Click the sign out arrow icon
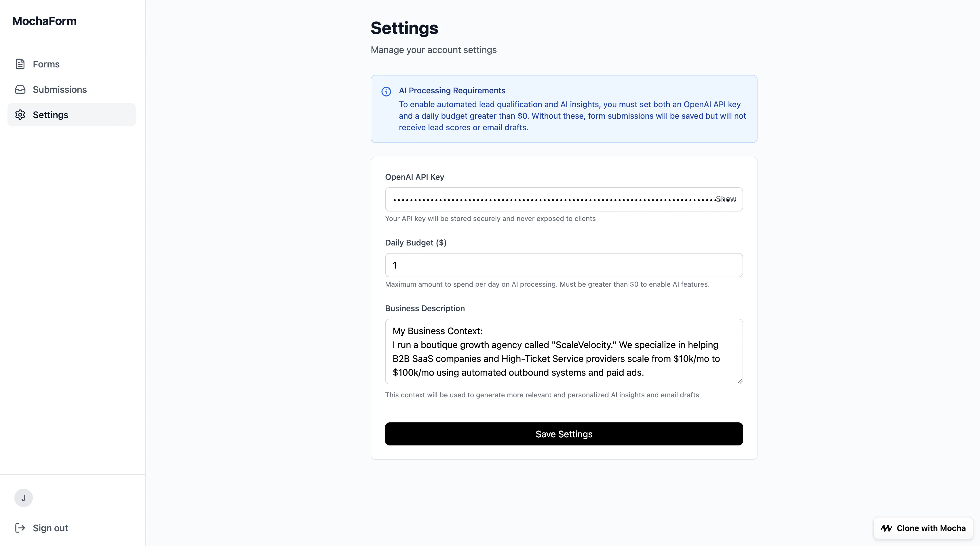The width and height of the screenshot is (980, 546). point(20,528)
